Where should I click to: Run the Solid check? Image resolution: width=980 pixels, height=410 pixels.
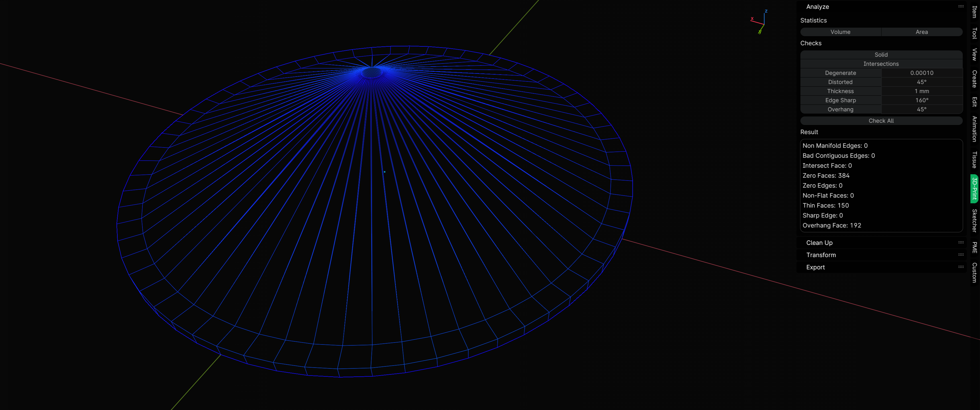point(881,55)
